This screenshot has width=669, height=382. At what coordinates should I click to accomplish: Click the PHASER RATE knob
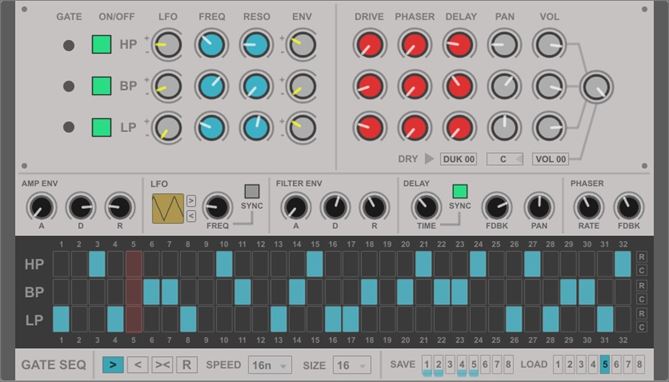point(588,207)
